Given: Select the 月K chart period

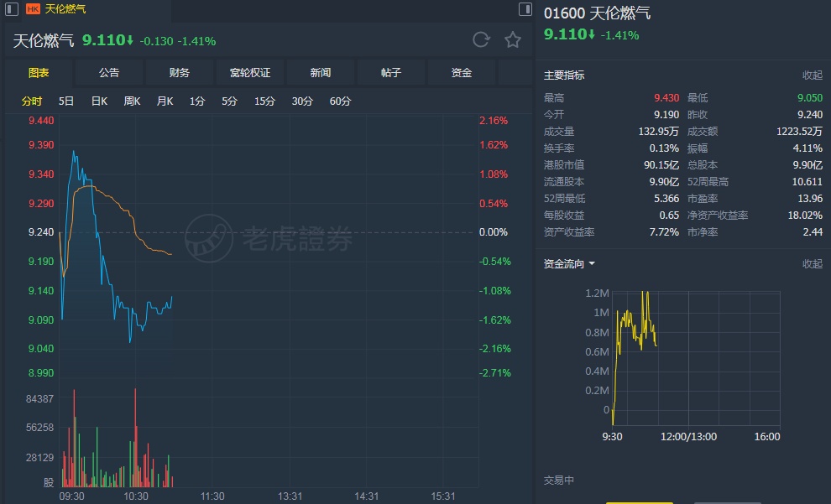Looking at the screenshot, I should click(165, 101).
